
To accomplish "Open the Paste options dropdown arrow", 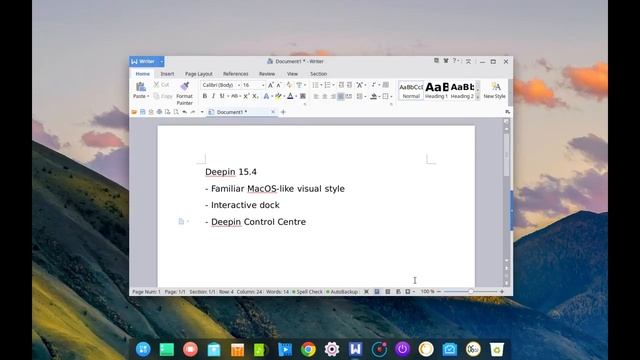I will point(148,96).
